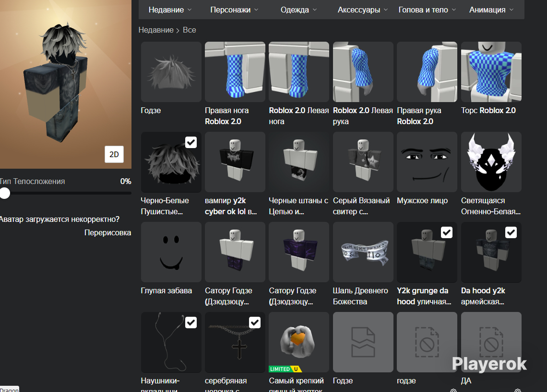Expand the Недавние dropdown menu

point(170,10)
